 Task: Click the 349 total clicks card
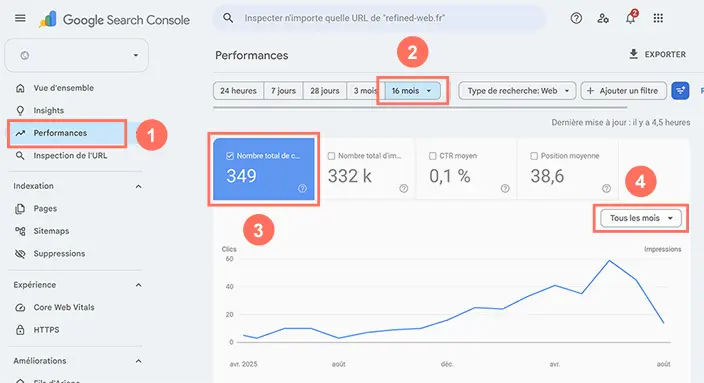264,169
